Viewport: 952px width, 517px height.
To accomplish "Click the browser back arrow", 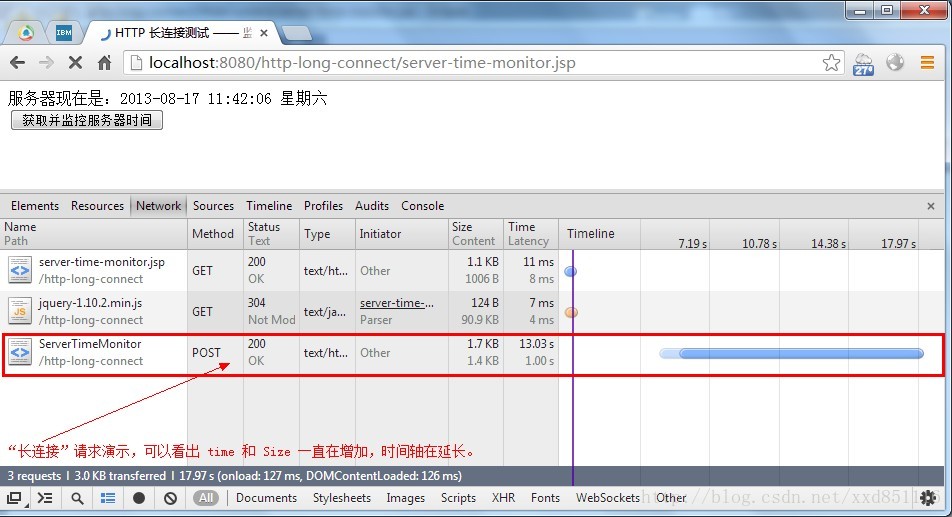I will [x=18, y=63].
